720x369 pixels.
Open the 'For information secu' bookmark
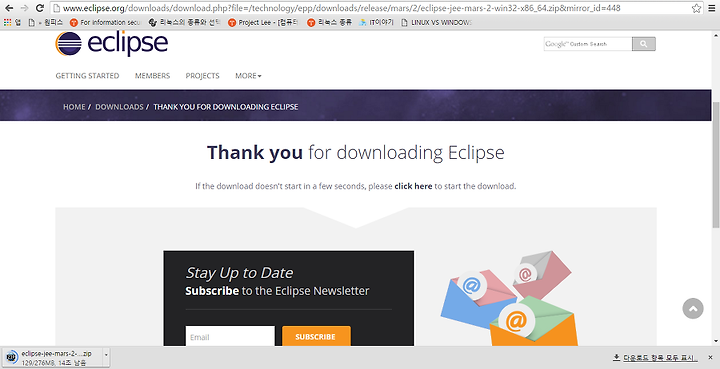[x=106, y=22]
